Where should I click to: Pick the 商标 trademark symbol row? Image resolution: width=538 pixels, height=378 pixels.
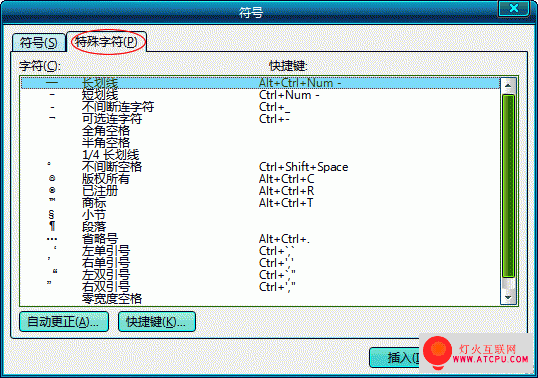[260, 203]
